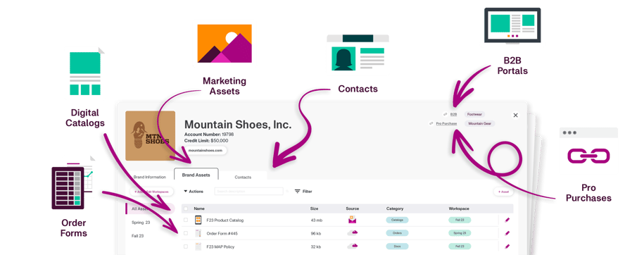Screen dimensions: 644x255
Task: Follow the B2B portal link
Action: click(x=453, y=114)
